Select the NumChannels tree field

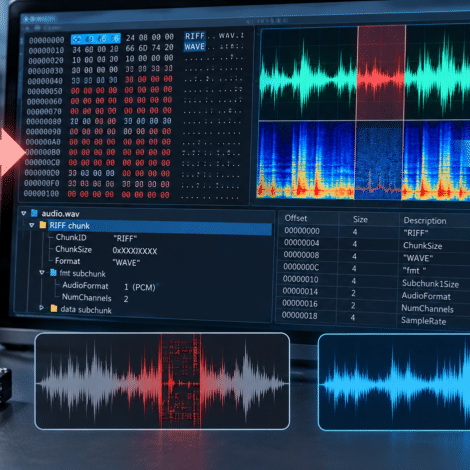pos(86,297)
